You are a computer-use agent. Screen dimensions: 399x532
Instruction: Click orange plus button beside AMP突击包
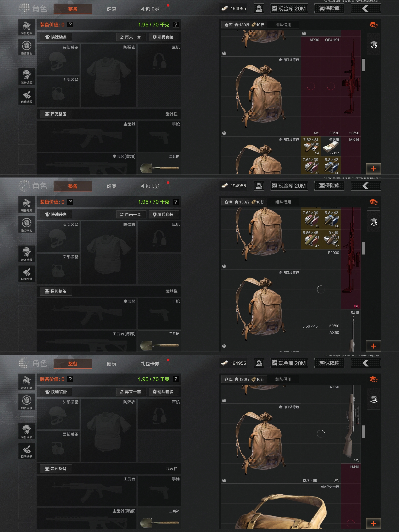pos(373,523)
